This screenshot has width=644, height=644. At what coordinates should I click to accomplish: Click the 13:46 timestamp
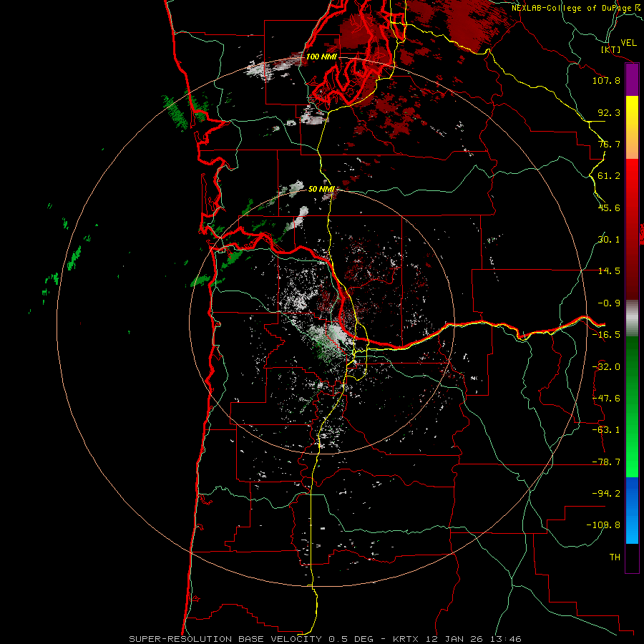506,639
